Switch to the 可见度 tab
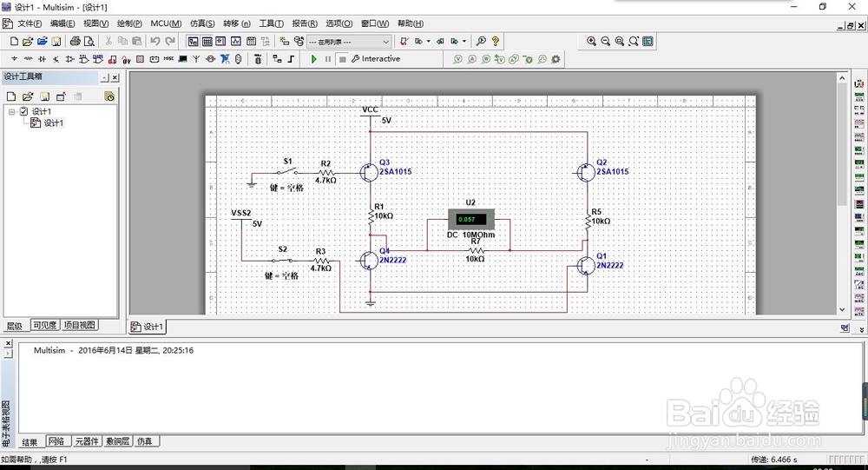868x470 pixels. pyautogui.click(x=44, y=326)
